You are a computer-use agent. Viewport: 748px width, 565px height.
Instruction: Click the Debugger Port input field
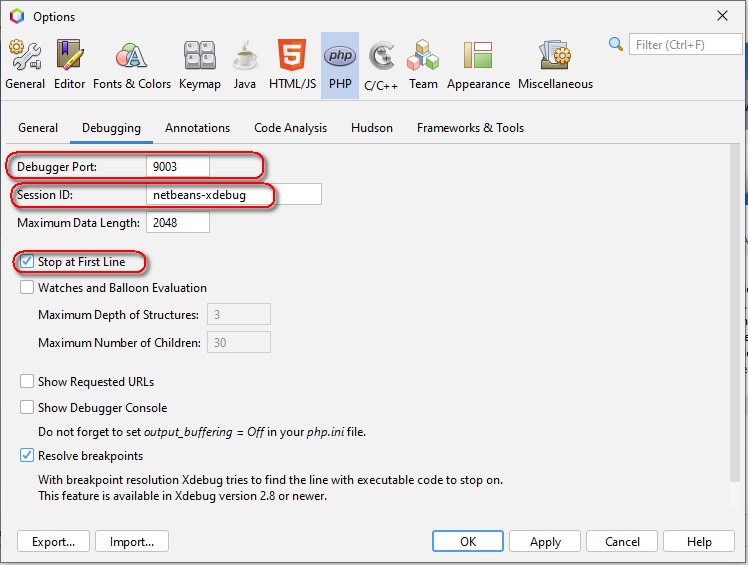(x=177, y=166)
